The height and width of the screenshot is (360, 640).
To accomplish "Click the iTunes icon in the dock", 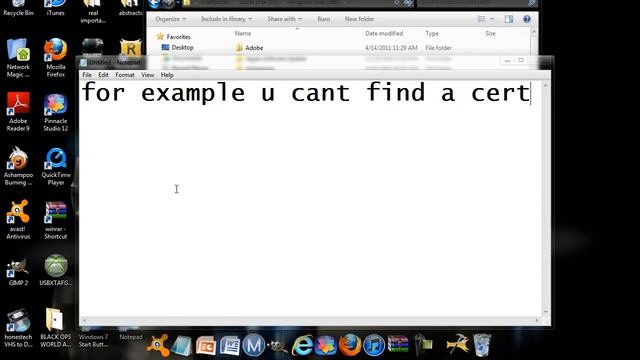I will (x=374, y=345).
